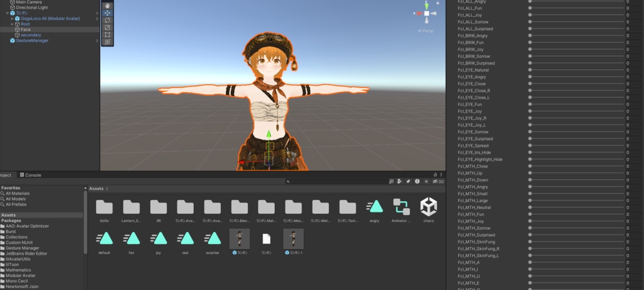The width and height of the screenshot is (644, 290).
Task: Select the Move tool in scene toolbar
Action: [x=107, y=13]
